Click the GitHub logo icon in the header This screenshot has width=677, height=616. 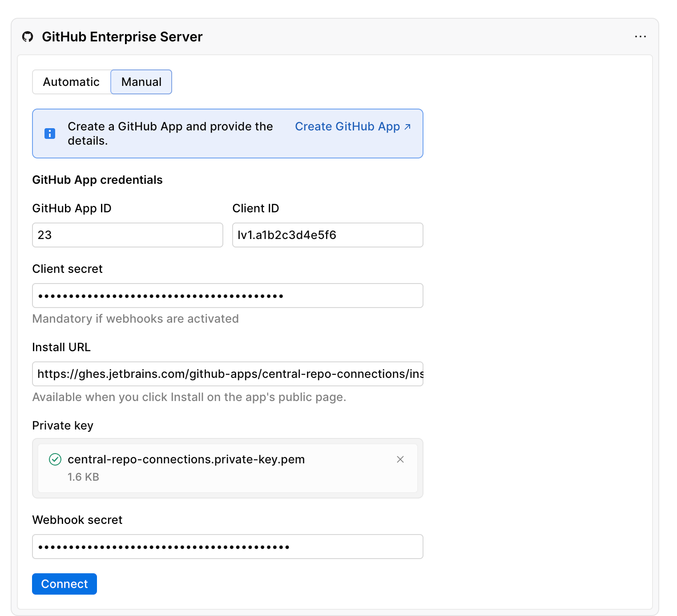coord(28,37)
